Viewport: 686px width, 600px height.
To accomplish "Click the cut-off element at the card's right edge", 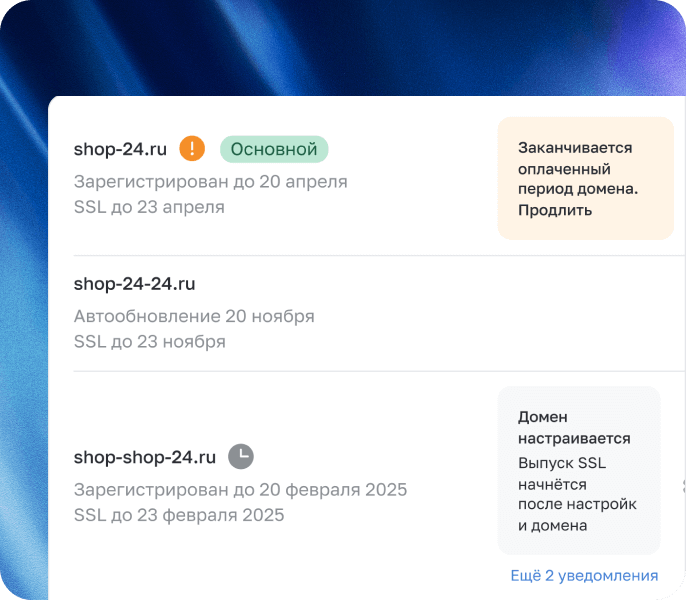I will pyautogui.click(x=680, y=487).
